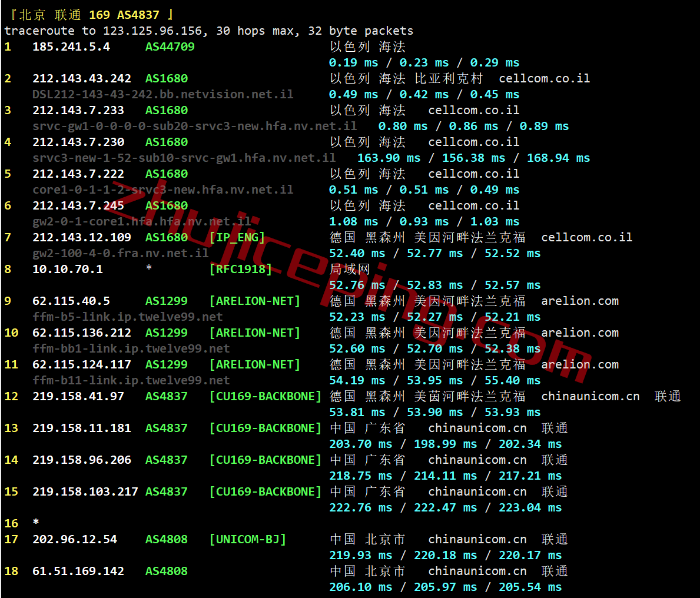Image resolution: width=700 pixels, height=598 pixels.
Task: Click the 局域网 label on hop 8
Action: [350, 269]
